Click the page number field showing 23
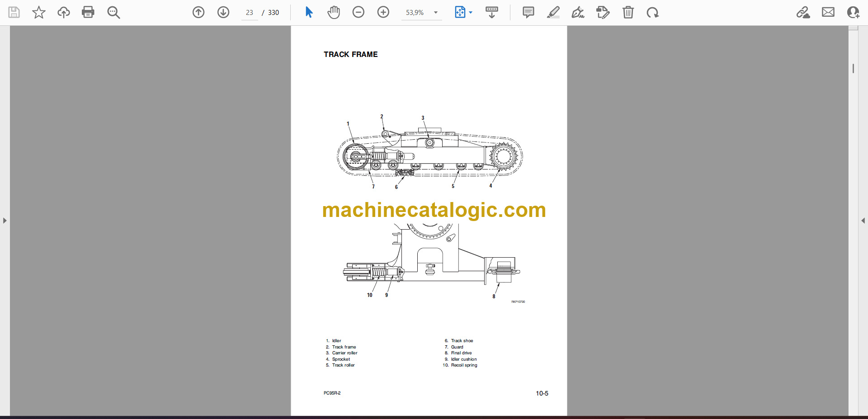The height and width of the screenshot is (419, 868). click(250, 13)
